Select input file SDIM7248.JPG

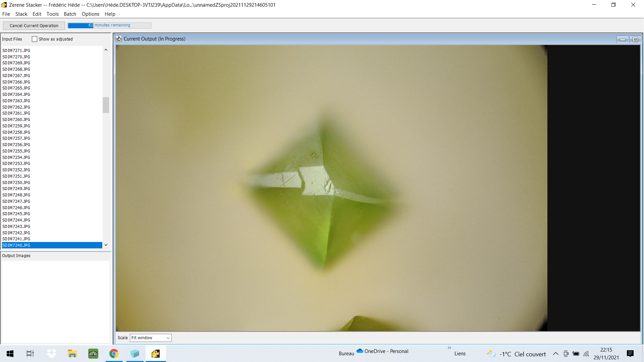pos(52,195)
